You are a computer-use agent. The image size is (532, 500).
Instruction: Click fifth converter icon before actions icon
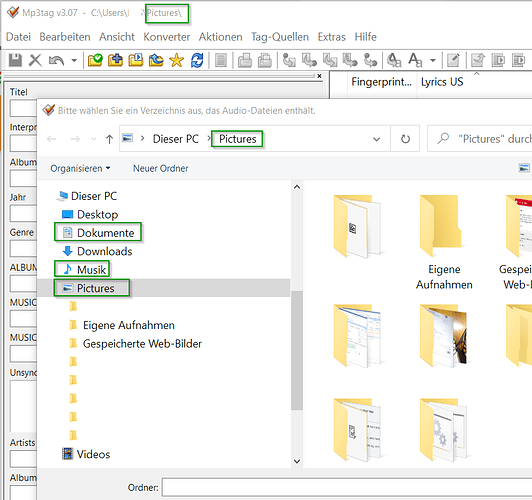(x=370, y=60)
